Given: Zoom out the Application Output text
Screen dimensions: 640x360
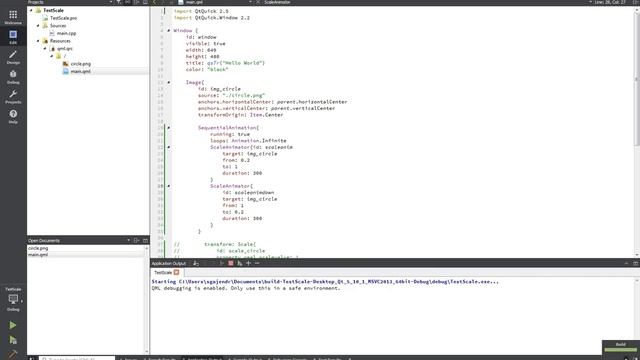Looking at the screenshot, I should (257, 263).
